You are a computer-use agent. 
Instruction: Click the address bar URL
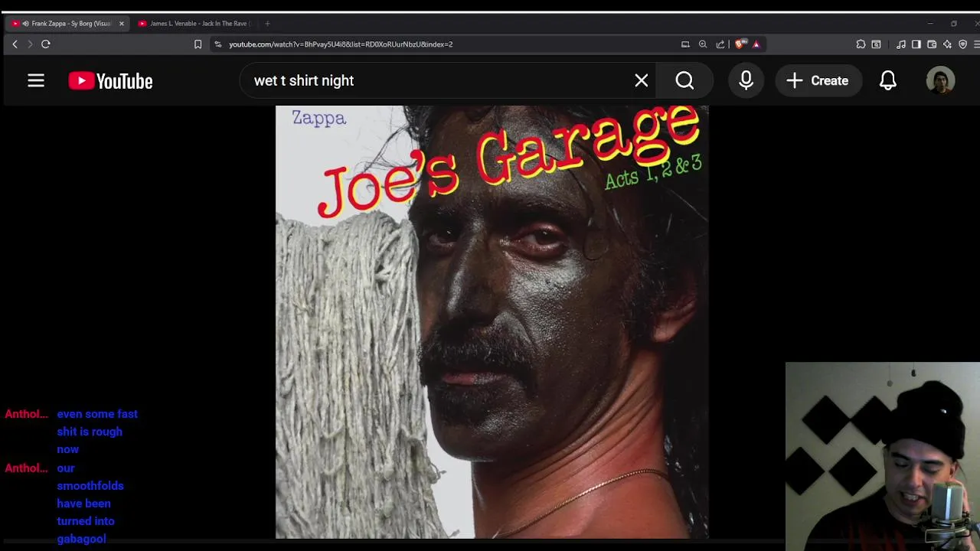(x=341, y=44)
